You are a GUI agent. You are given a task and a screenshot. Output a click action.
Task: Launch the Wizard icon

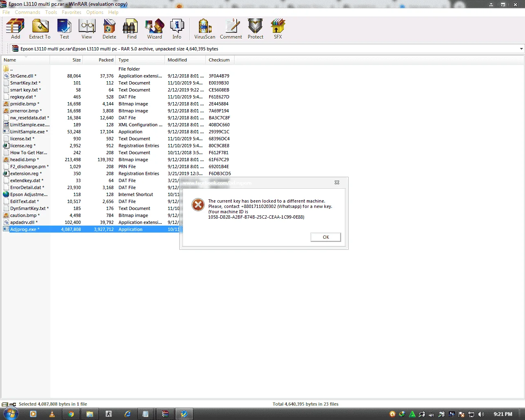tap(155, 29)
